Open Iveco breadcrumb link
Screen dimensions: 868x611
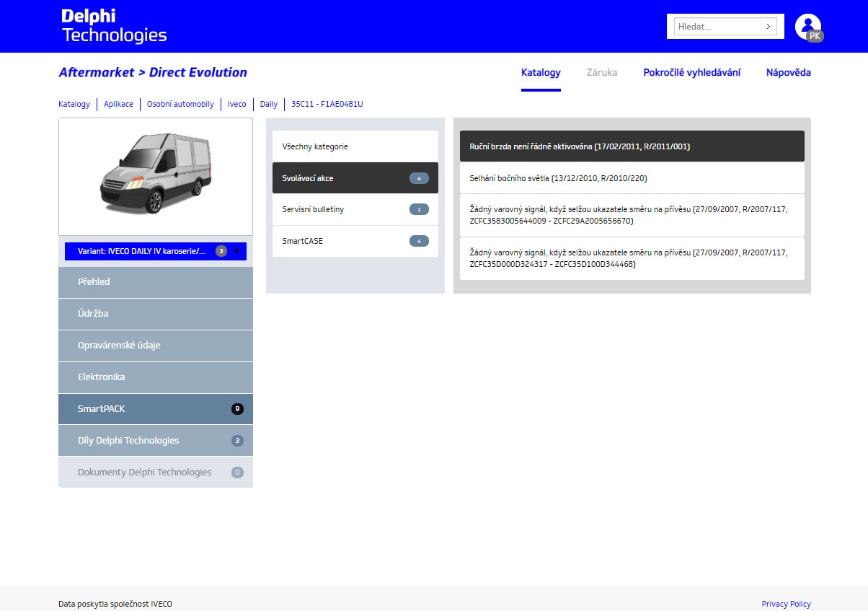(x=237, y=104)
